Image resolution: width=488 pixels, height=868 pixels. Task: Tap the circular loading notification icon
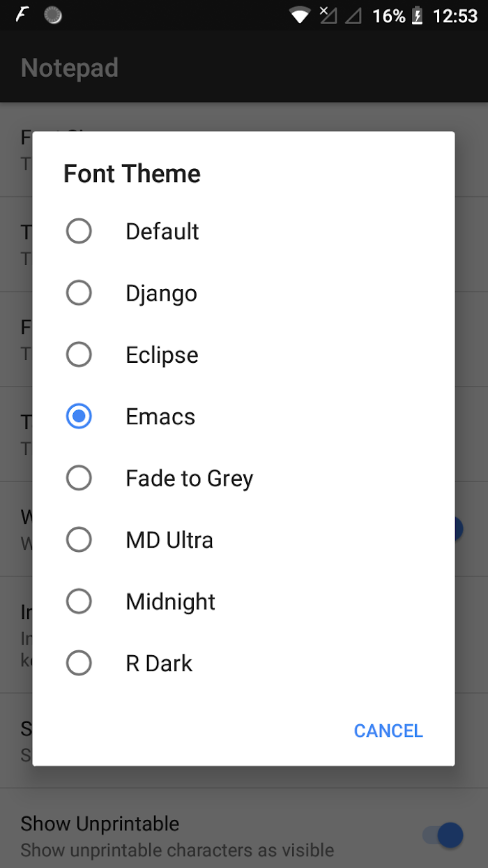pos(53,15)
